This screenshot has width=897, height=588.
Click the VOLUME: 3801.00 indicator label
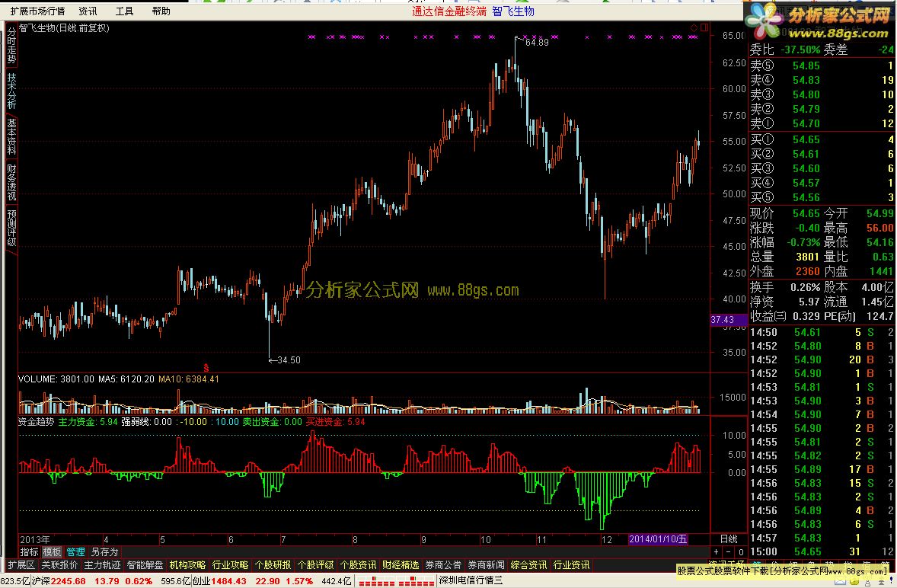[x=56, y=379]
